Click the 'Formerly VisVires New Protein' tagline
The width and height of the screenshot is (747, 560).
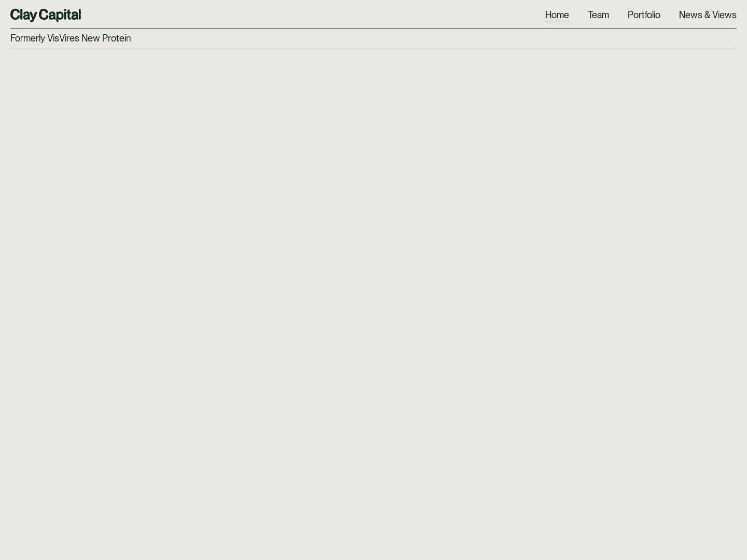tap(71, 38)
